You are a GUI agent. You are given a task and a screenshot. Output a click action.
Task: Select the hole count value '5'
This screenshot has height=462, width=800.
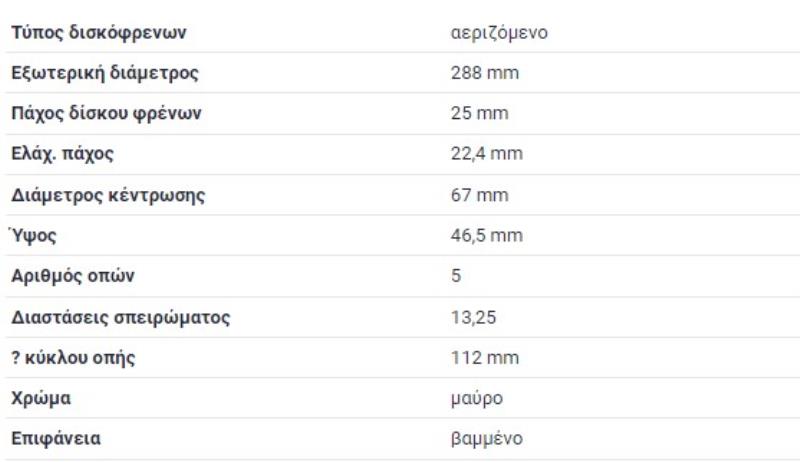456,276
